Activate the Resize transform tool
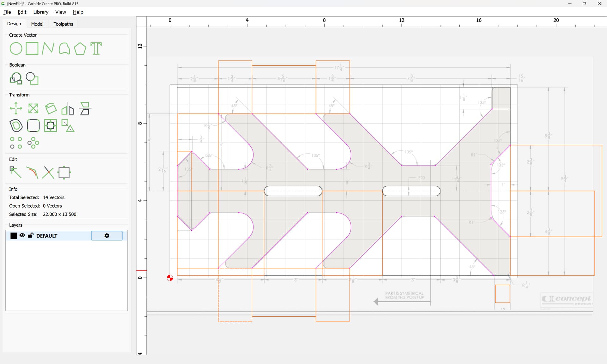The width and height of the screenshot is (607, 364). (33, 108)
